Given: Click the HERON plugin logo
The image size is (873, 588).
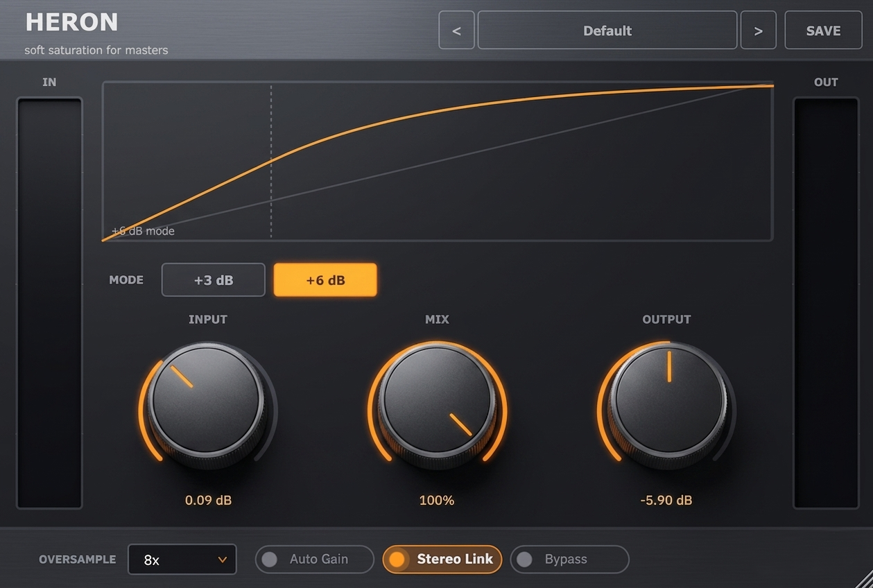Looking at the screenshot, I should 71,22.
